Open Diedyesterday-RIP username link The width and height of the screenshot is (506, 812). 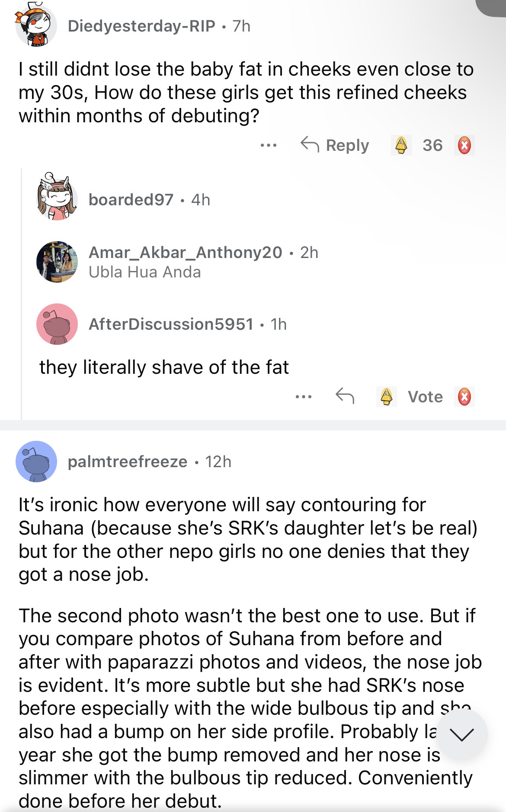click(141, 26)
